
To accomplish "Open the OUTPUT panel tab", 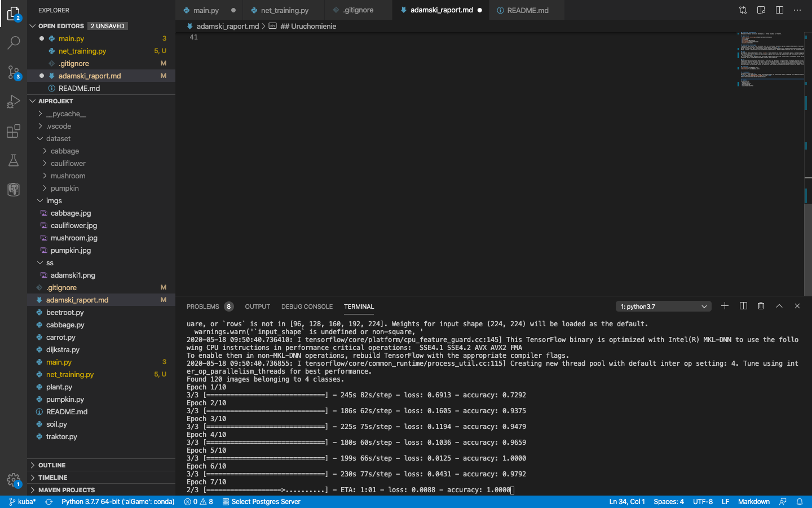I will 257,306.
